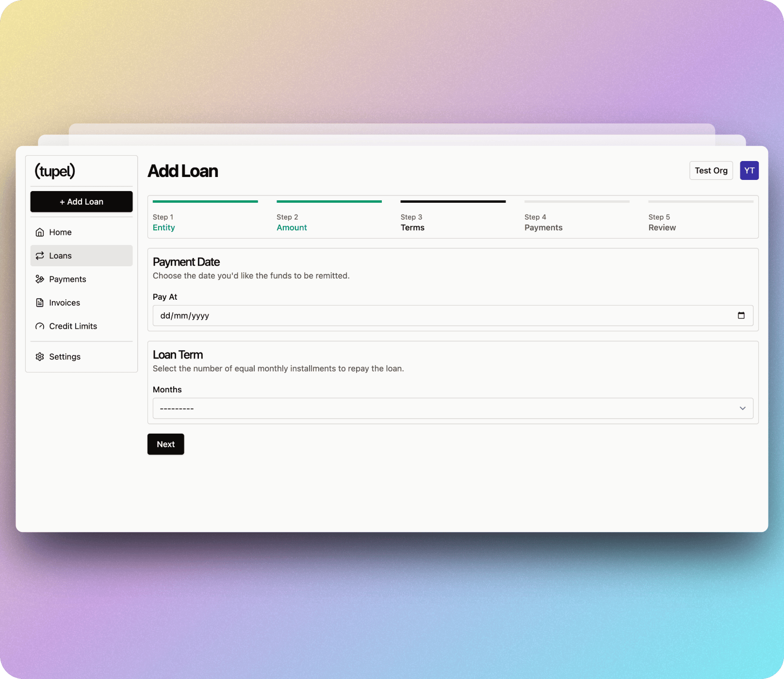
Task: Click the tupel logo
Action: pyautogui.click(x=55, y=171)
